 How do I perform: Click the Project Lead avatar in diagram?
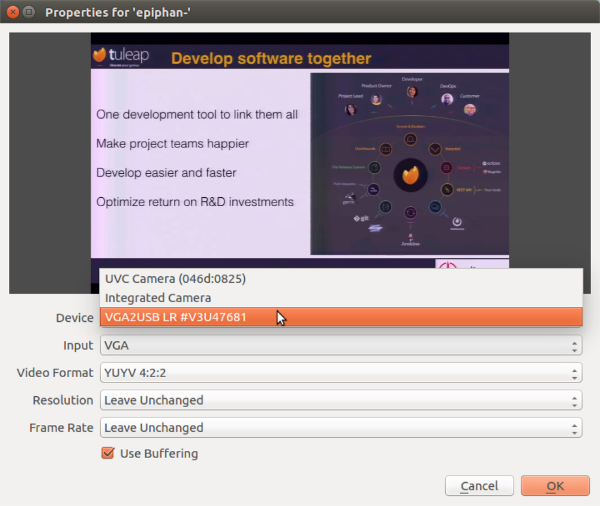pyautogui.click(x=350, y=110)
